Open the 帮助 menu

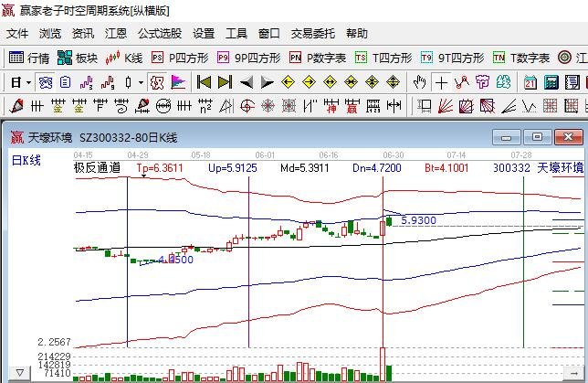tap(357, 34)
